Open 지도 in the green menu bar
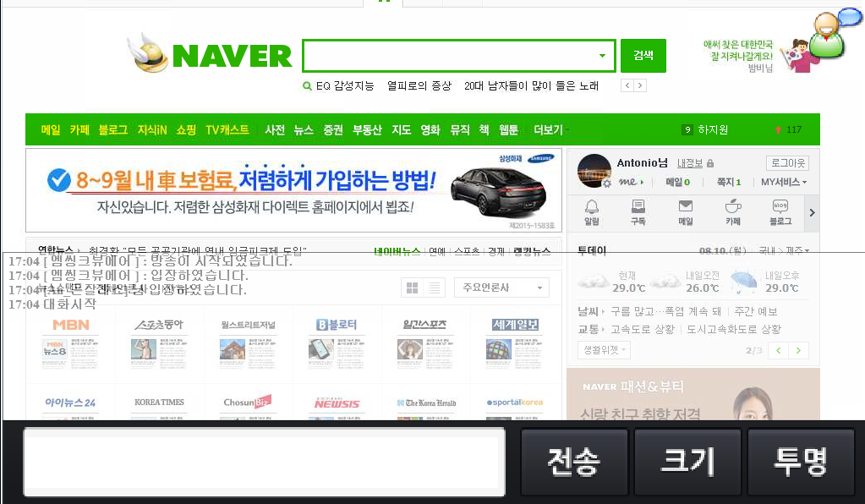 point(401,130)
